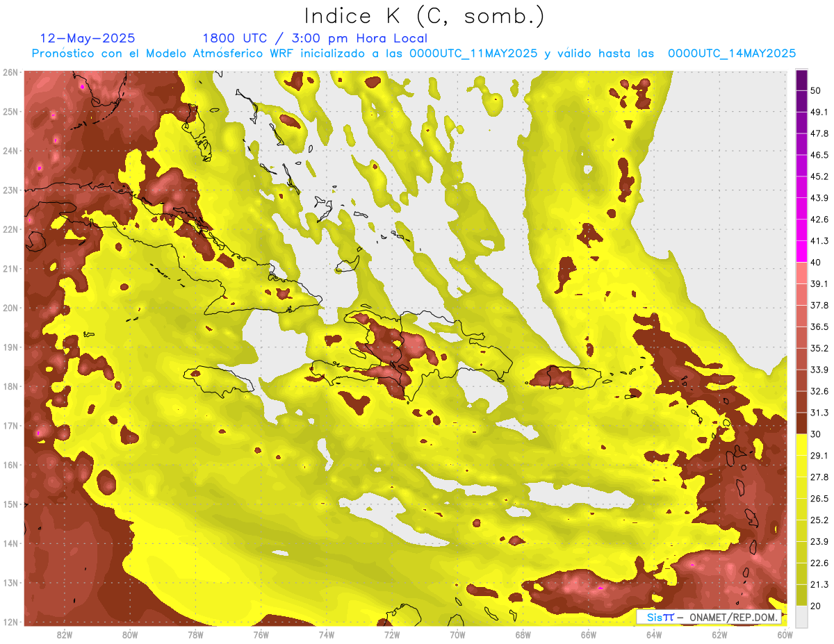Click the colorbar label "25.2"

coord(819,520)
